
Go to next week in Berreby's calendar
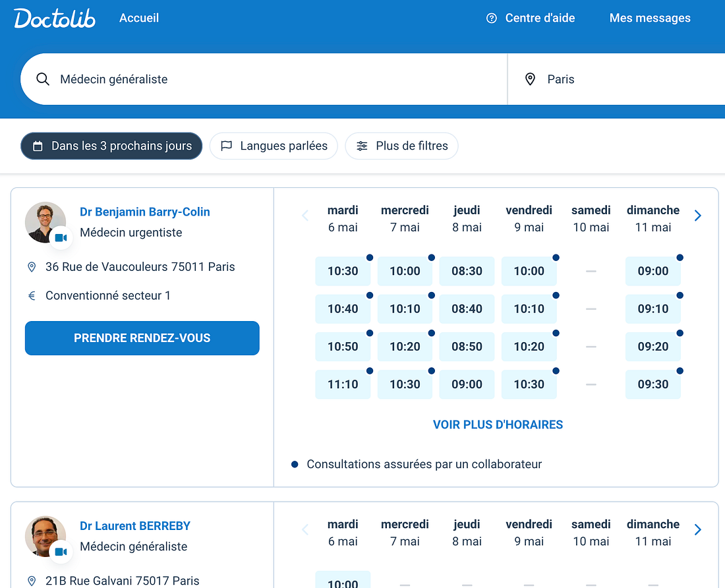(x=698, y=530)
